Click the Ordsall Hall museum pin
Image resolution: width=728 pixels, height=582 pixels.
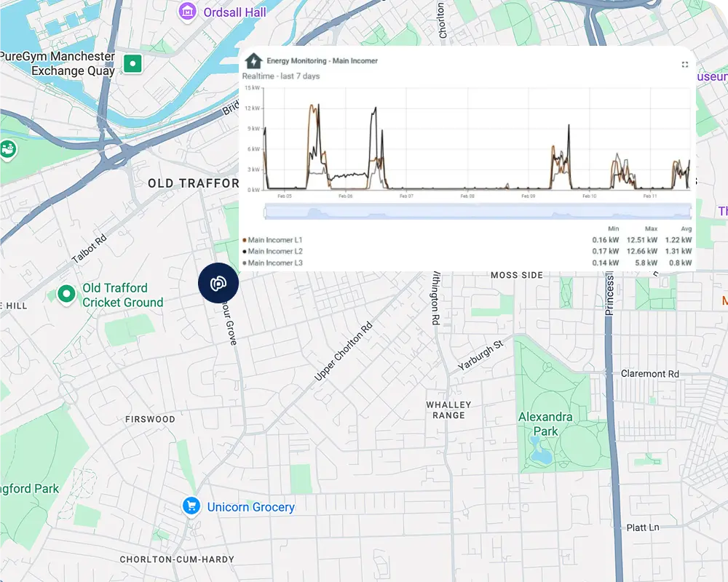pos(189,12)
